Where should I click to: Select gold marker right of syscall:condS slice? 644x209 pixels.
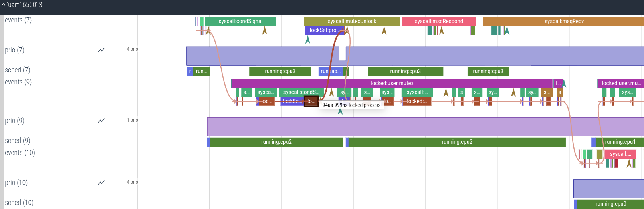click(331, 93)
